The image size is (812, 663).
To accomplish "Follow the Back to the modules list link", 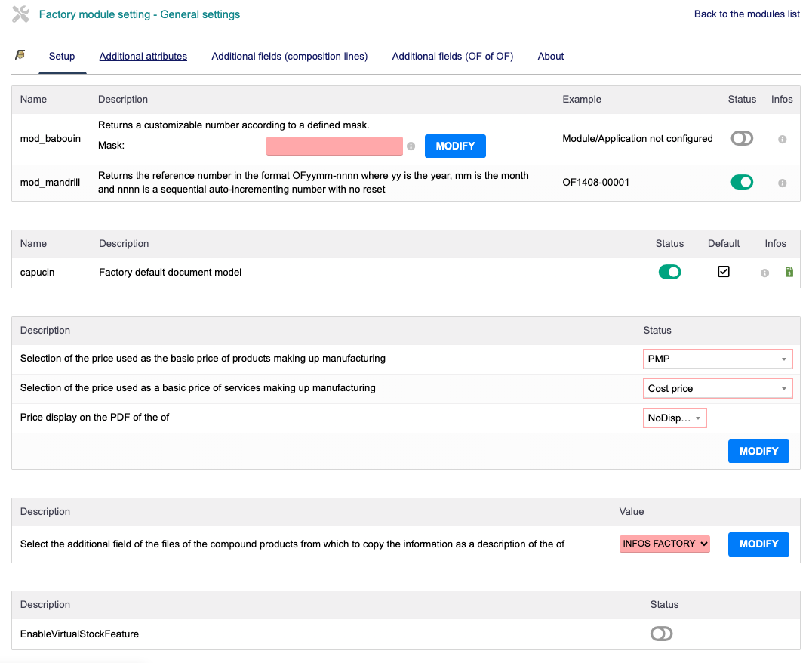I will tap(746, 14).
